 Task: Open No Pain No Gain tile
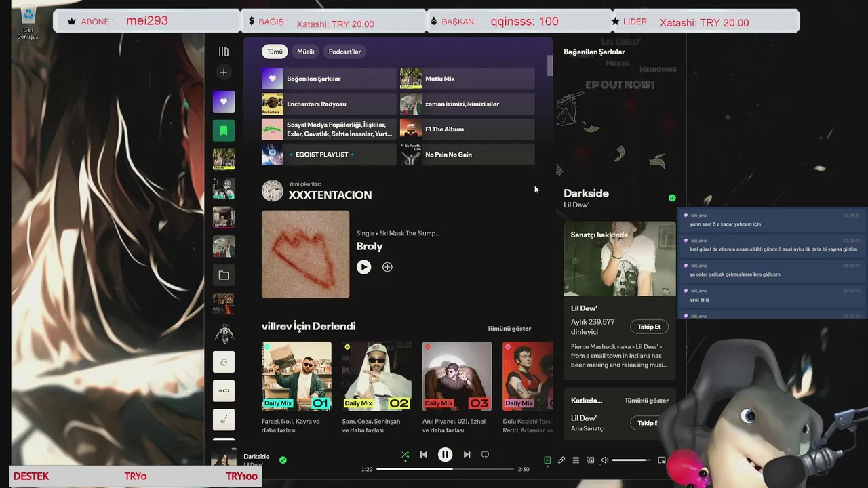467,155
